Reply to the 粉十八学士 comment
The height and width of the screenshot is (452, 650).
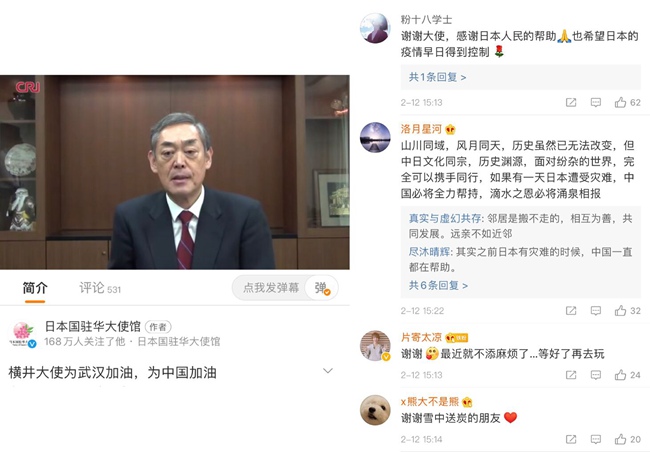(596, 102)
